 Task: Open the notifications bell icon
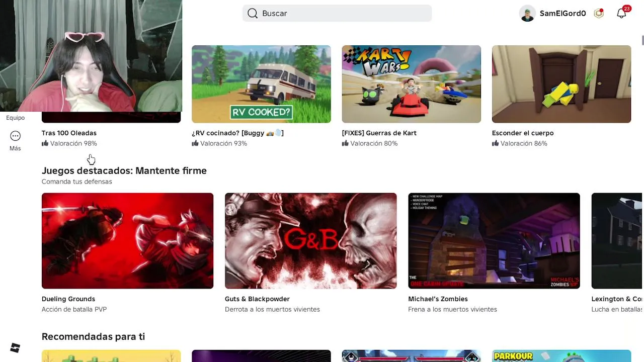621,14
